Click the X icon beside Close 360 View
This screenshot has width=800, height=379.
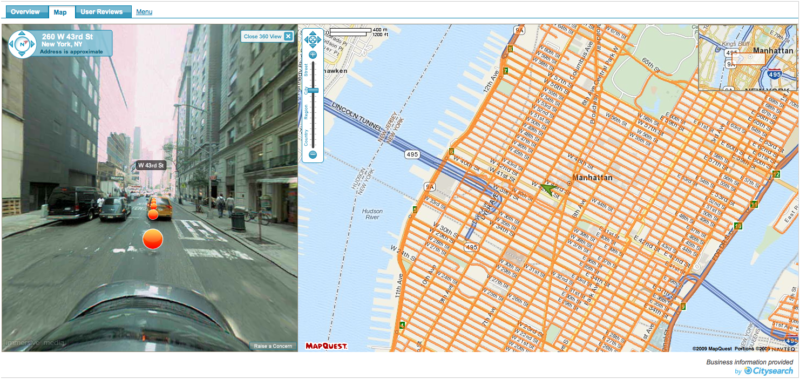[288, 36]
